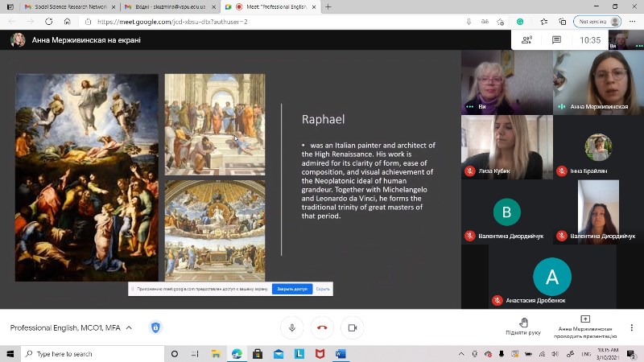The height and width of the screenshot is (362, 644).
Task: Close the Meet Professional English tab
Action: (x=314, y=7)
